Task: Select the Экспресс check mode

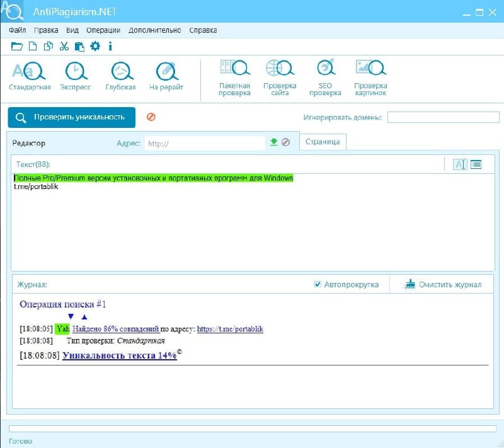Action: (76, 76)
